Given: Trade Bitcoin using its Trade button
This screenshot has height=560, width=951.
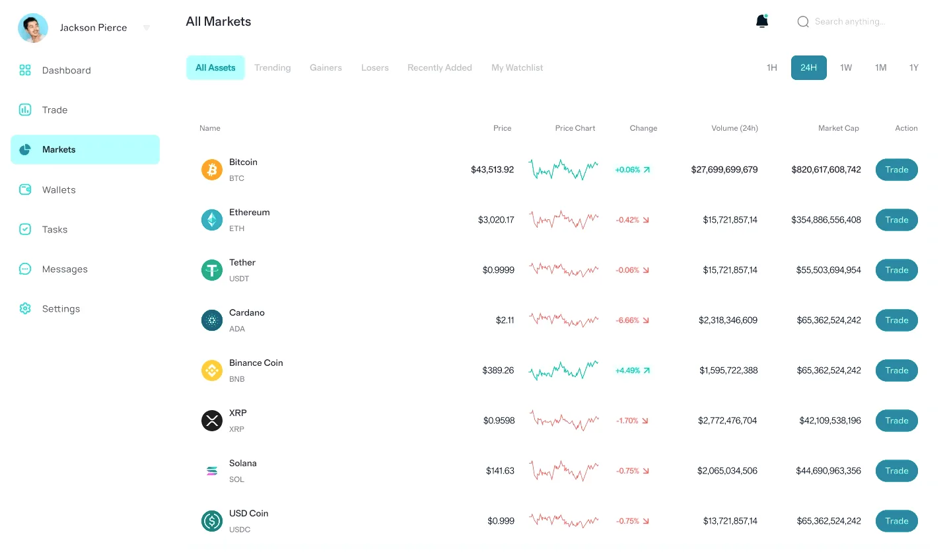Looking at the screenshot, I should [x=897, y=170].
